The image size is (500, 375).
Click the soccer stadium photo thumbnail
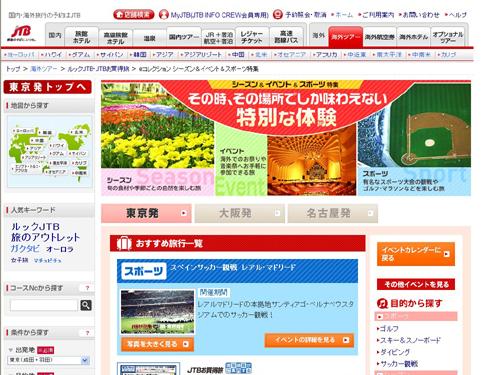click(x=157, y=312)
